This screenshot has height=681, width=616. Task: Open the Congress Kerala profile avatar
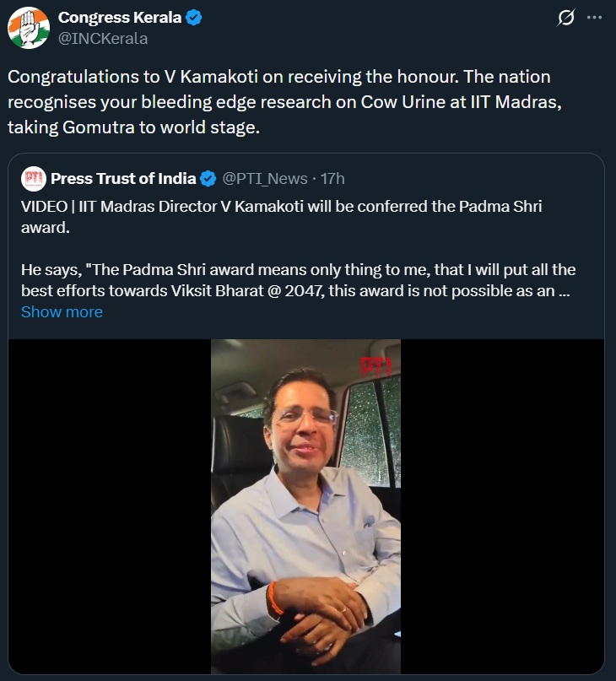pos(28,28)
